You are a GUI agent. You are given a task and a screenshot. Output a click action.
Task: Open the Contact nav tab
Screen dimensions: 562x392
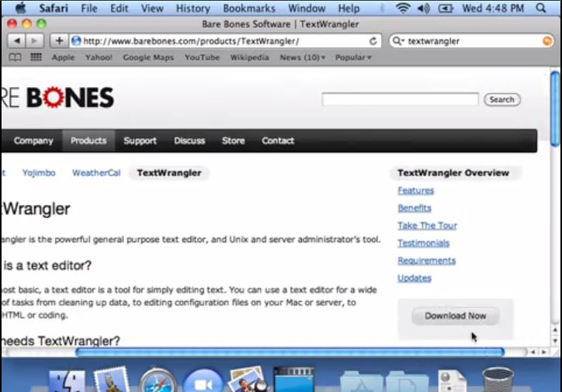coord(278,140)
